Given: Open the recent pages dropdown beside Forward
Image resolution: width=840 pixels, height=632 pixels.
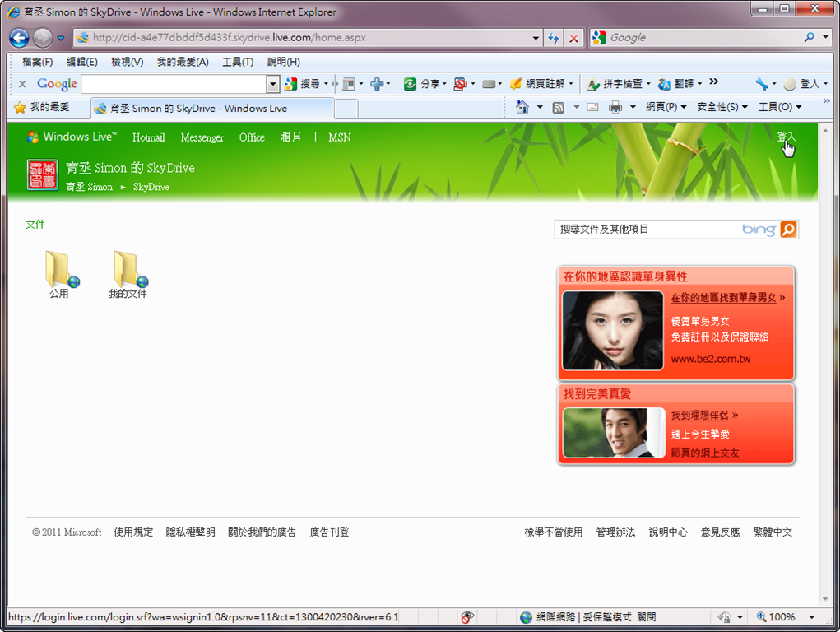Looking at the screenshot, I should 61,38.
